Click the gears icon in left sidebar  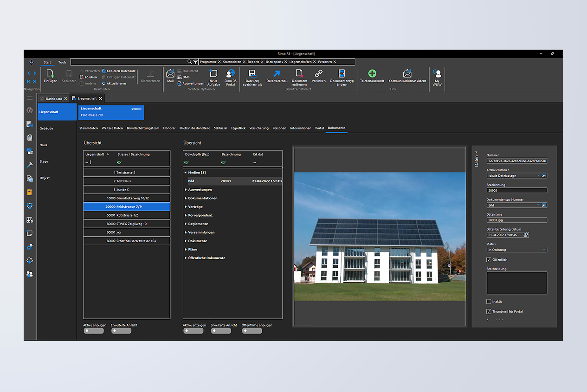30,247
